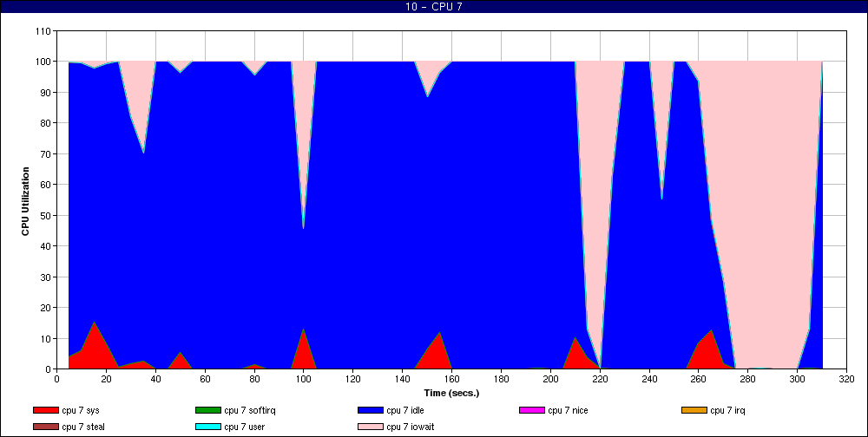Click the red sys peak near 15 seconds
Image resolution: width=868 pixels, height=437 pixels.
[x=94, y=346]
